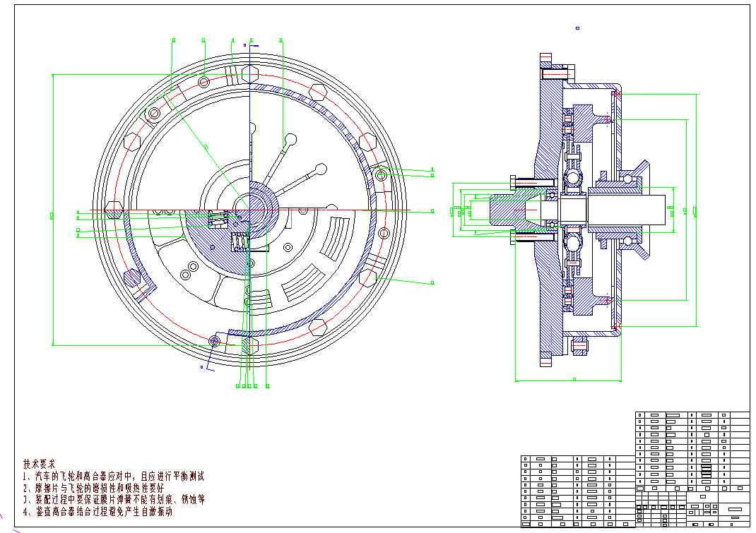Select the topmost hex bolt in front view
Image resolution: width=756 pixels, height=533 pixels.
(x=250, y=73)
